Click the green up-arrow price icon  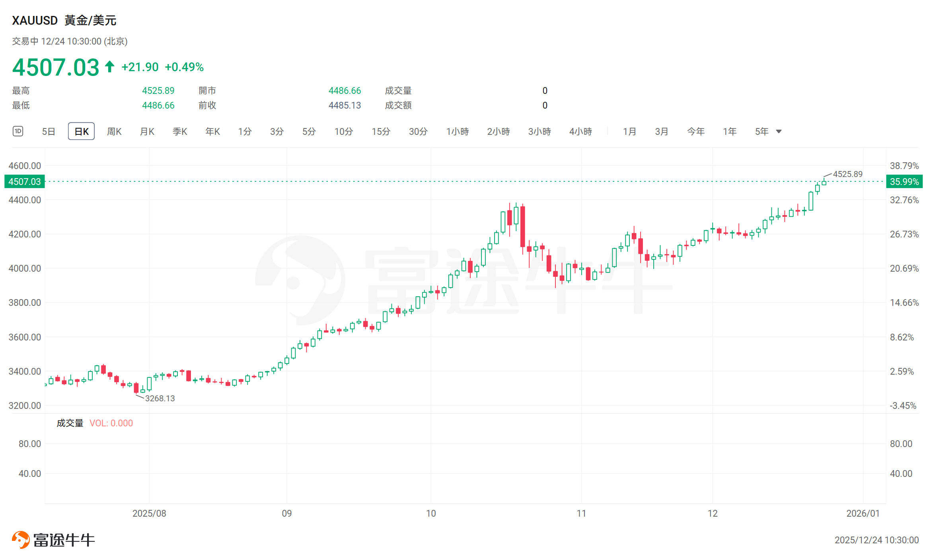pos(110,67)
